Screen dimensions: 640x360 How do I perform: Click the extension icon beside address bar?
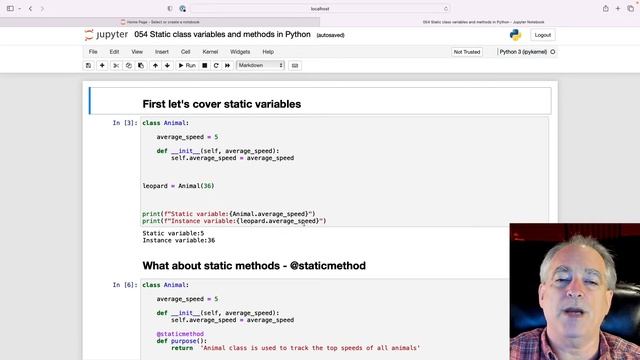tap(182, 9)
